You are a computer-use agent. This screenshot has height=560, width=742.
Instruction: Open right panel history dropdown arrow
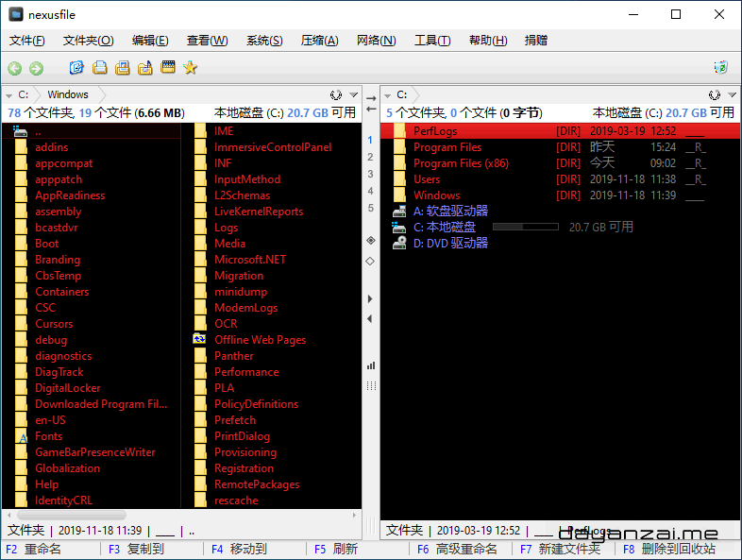tap(732, 95)
